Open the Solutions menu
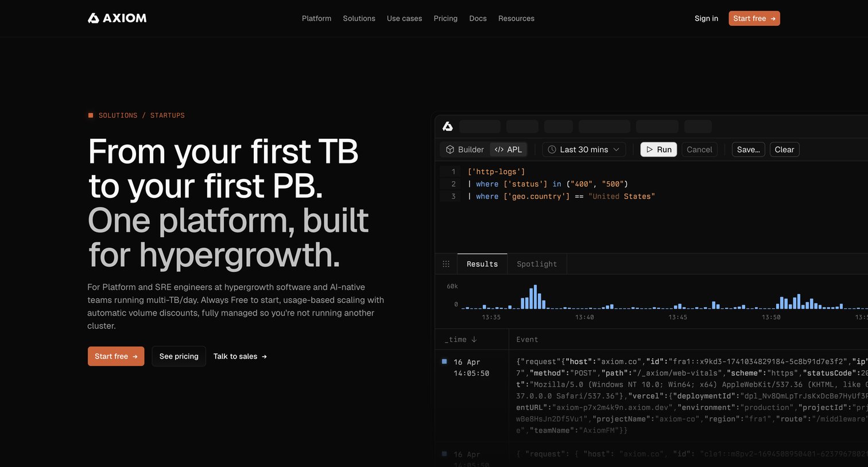868x467 pixels. (x=359, y=18)
